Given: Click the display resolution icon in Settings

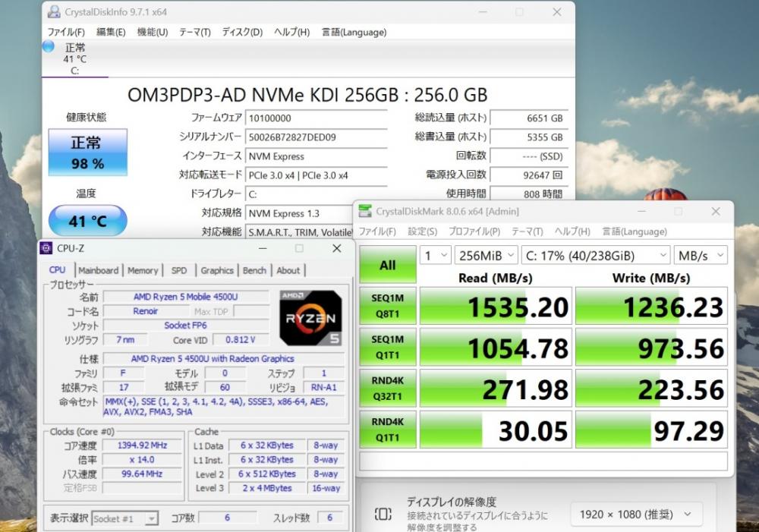Looking at the screenshot, I should [x=383, y=514].
